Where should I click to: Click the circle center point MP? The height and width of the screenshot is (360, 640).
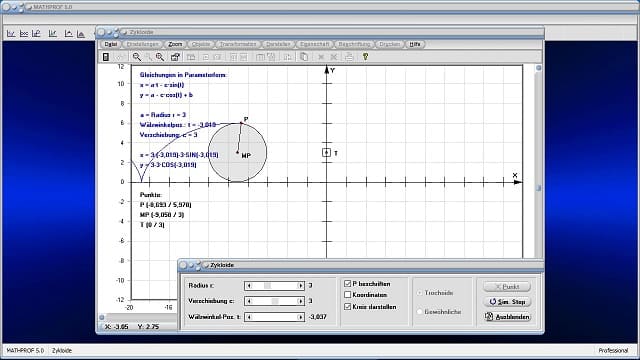click(x=237, y=152)
